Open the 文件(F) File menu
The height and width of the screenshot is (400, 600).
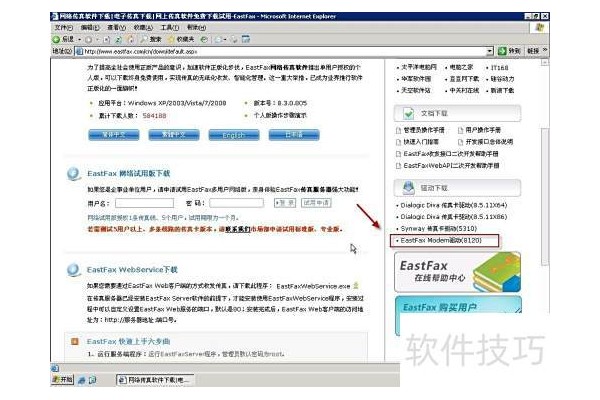pos(63,28)
